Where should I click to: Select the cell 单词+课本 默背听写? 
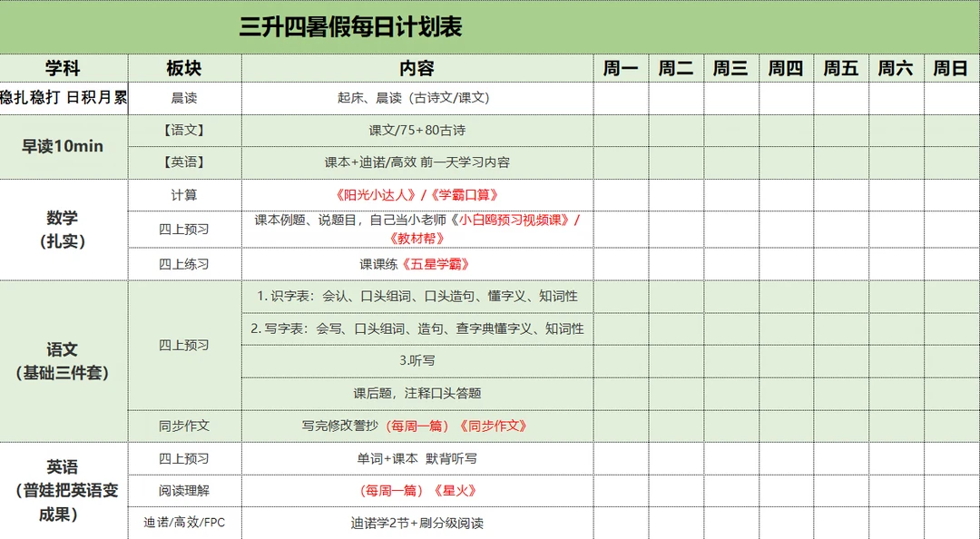coord(417,458)
